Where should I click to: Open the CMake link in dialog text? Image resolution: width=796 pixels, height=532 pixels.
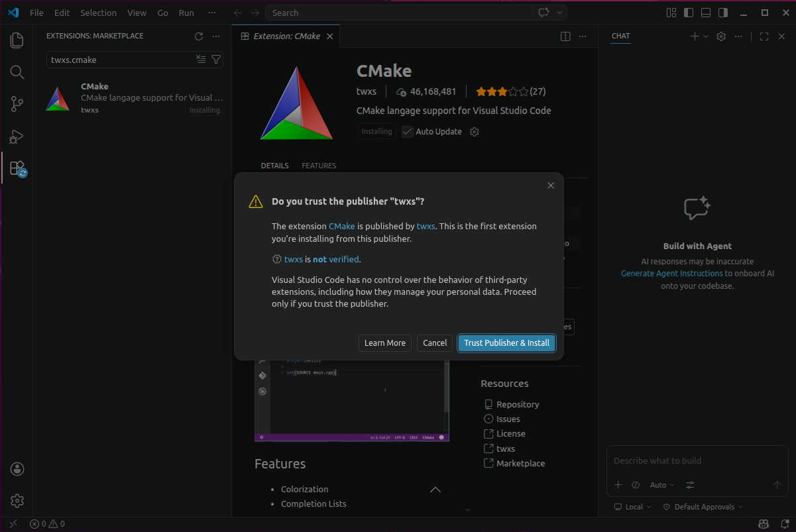coord(342,226)
